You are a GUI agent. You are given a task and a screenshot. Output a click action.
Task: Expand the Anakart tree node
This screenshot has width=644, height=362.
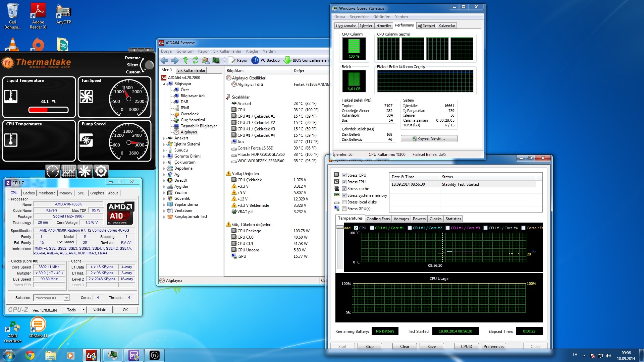click(x=164, y=138)
